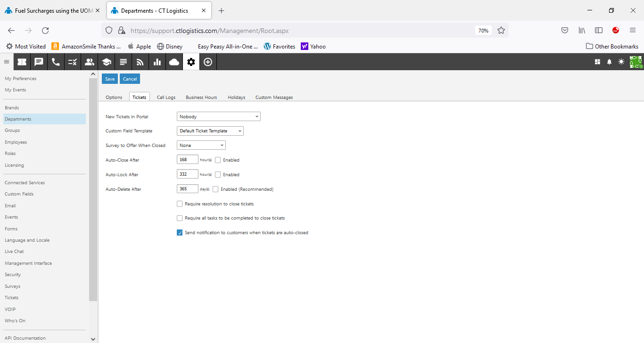Viewport: 644px width, 343px height.
Task: Click the left sidebar vertical scrollbar
Action: pos(93,188)
